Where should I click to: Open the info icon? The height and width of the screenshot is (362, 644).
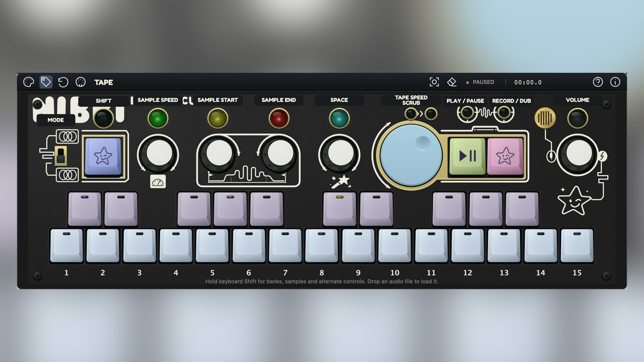click(615, 82)
